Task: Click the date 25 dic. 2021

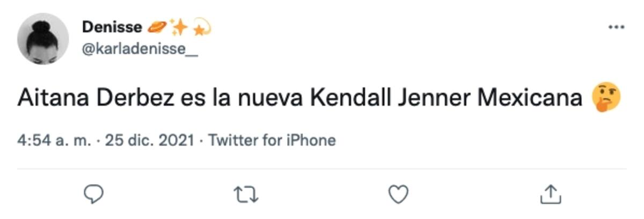Action: pos(149,141)
